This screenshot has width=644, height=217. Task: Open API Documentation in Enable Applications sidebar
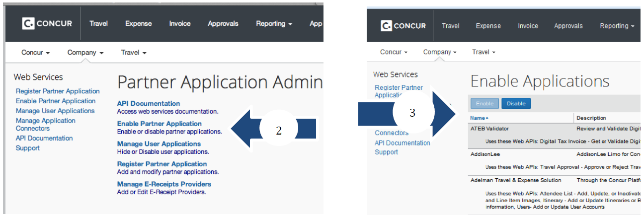402,143
